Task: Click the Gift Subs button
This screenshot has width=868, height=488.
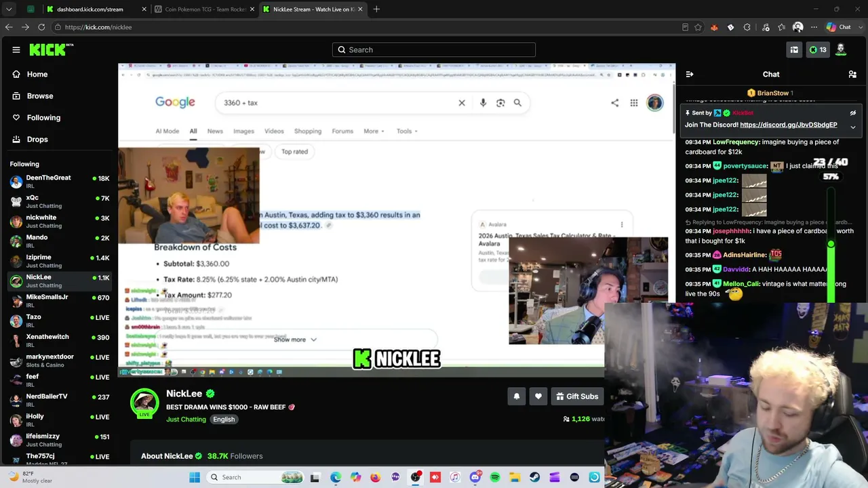Action: point(577,396)
